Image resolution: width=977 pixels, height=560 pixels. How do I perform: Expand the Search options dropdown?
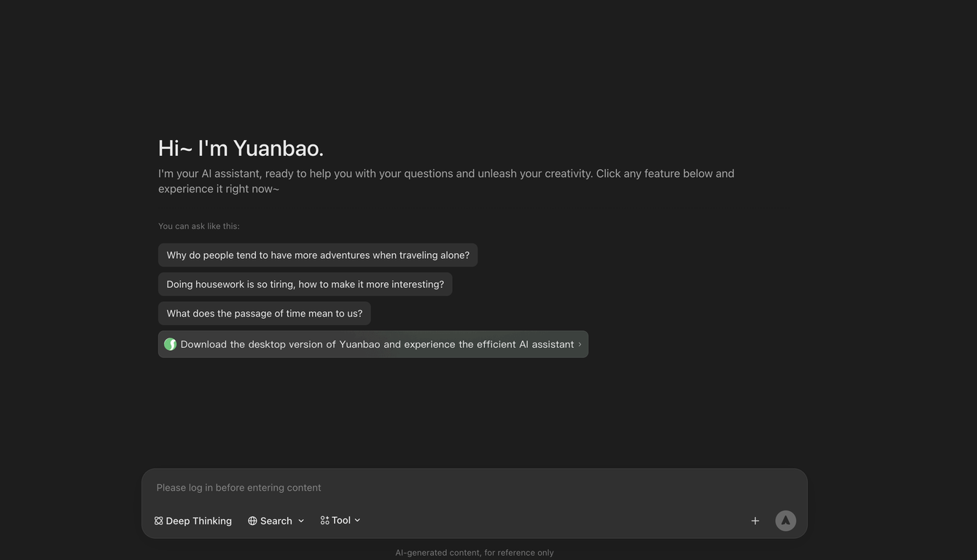[x=300, y=521]
